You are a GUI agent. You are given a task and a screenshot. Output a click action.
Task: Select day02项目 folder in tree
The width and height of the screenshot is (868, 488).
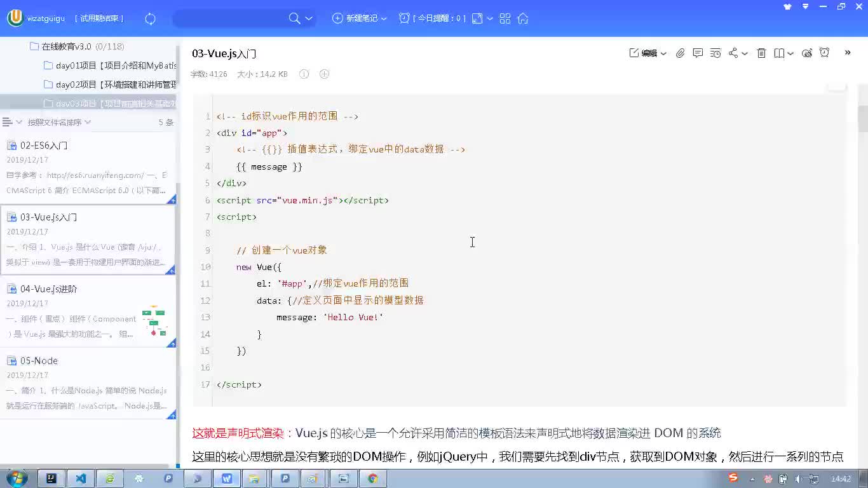(109, 85)
